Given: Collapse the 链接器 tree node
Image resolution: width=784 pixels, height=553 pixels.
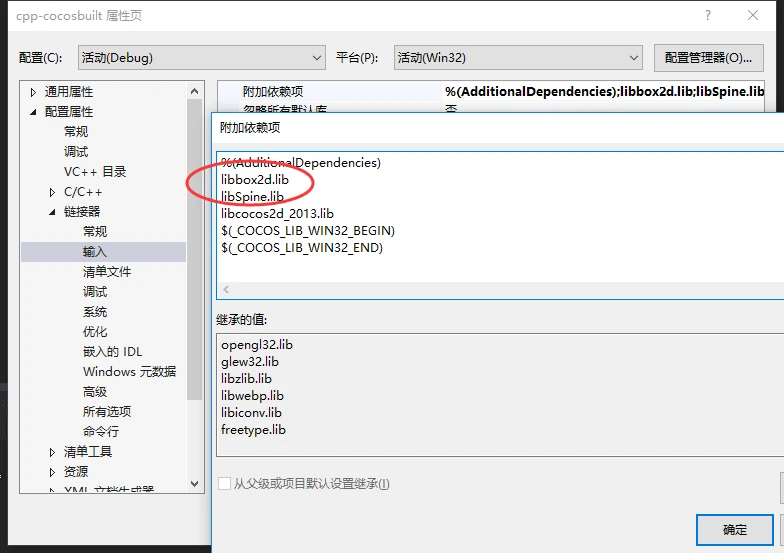Looking at the screenshot, I should pyautogui.click(x=52, y=212).
